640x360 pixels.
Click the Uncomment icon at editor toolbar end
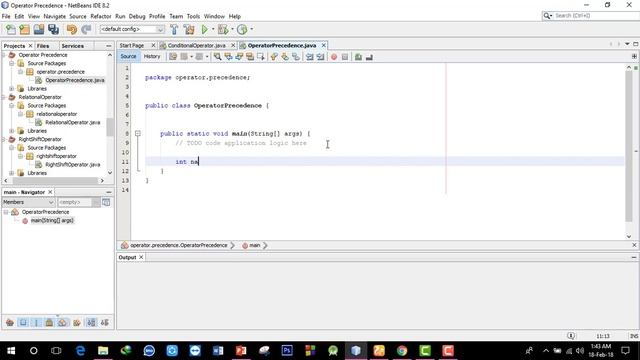click(369, 57)
